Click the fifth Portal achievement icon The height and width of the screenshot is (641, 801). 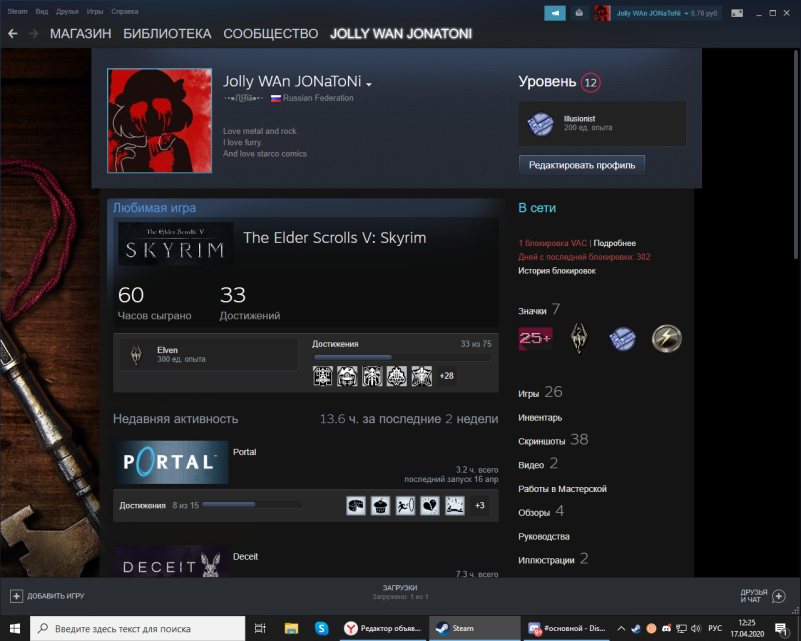click(x=455, y=506)
